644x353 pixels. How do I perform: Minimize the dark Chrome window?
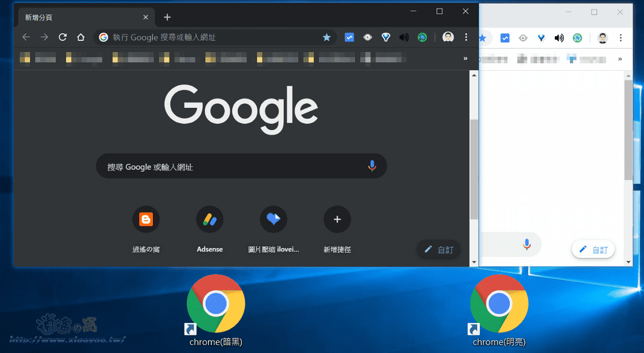(x=414, y=11)
